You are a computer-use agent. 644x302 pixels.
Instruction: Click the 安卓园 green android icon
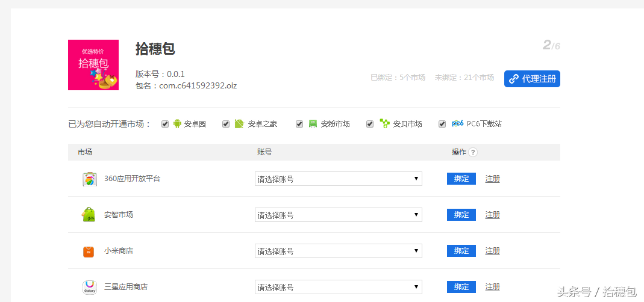(177, 123)
